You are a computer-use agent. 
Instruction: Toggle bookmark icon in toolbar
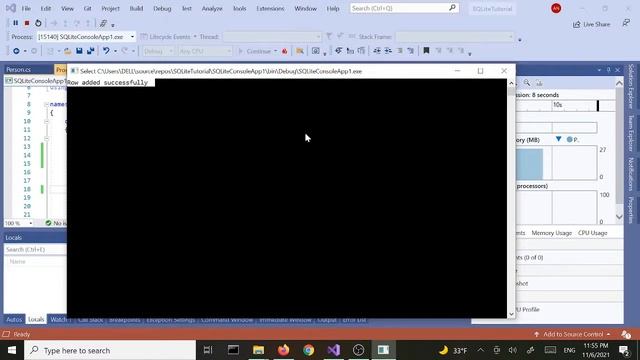click(x=426, y=51)
